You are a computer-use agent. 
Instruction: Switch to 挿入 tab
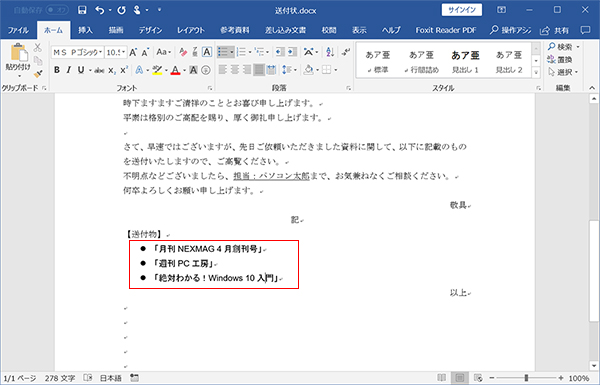pyautogui.click(x=85, y=30)
